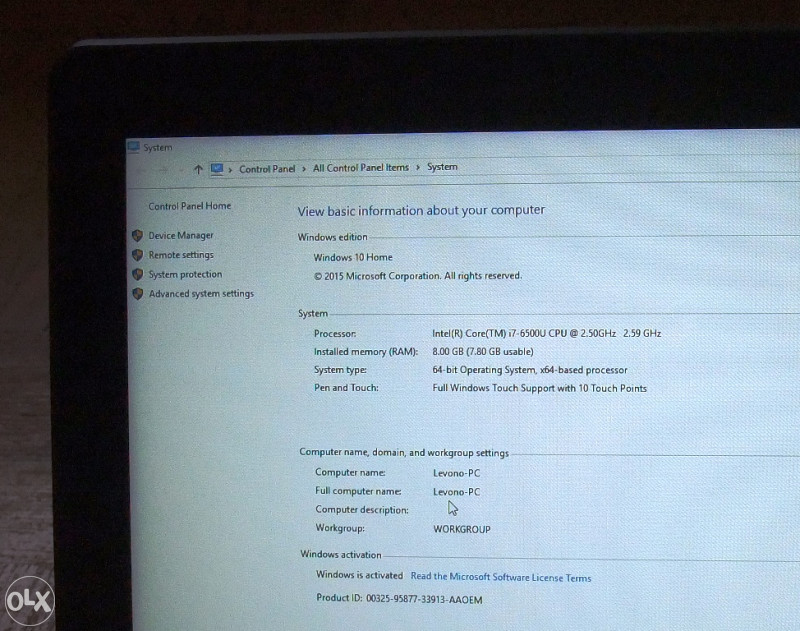Click the 'Full Windows Touch Support' value
This screenshot has width=800, height=631.
pyautogui.click(x=539, y=388)
